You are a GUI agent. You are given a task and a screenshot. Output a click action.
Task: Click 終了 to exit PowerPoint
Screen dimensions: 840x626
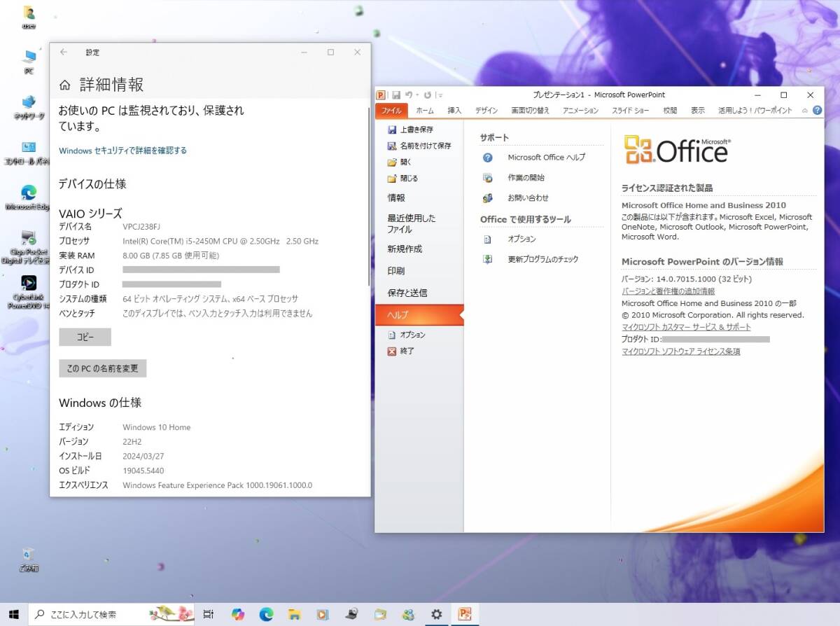[401, 351]
